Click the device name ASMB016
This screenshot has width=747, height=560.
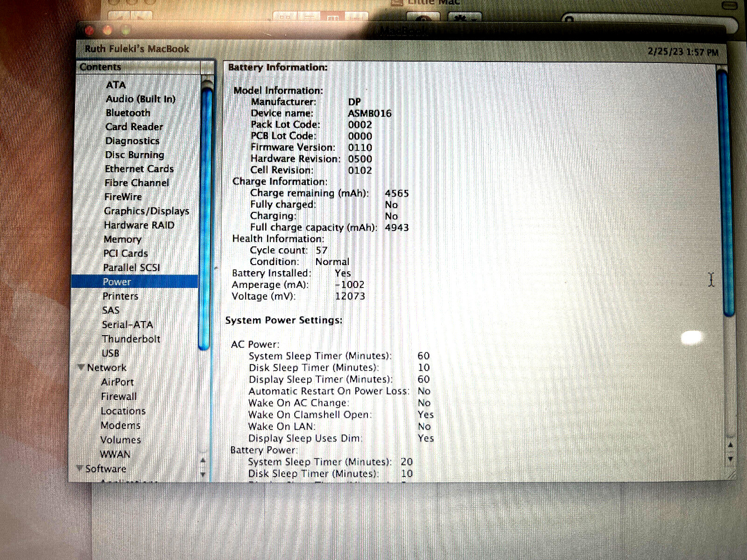click(370, 113)
